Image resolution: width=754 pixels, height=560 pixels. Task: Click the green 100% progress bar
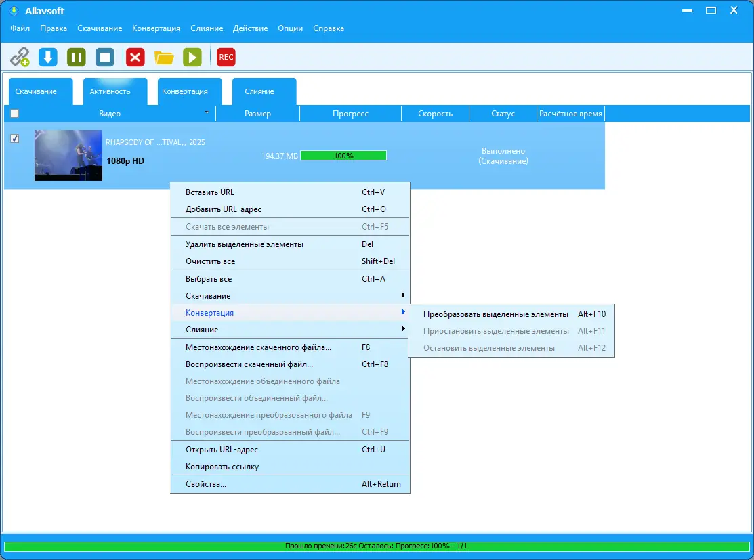coord(343,155)
